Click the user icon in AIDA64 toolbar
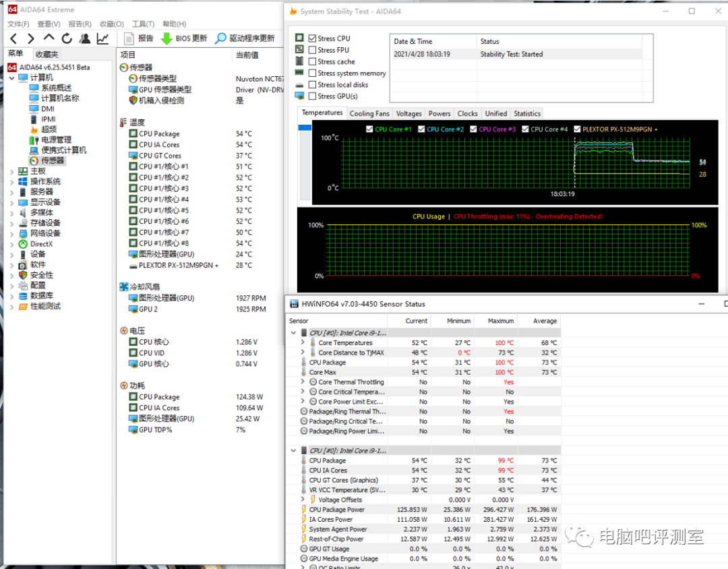This screenshot has height=569, width=728. 85,38
